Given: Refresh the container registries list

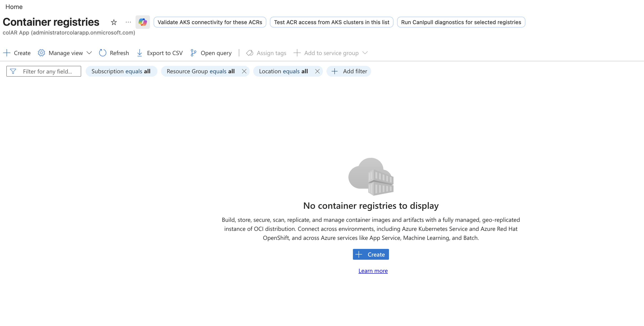Looking at the screenshot, I should 114,53.
